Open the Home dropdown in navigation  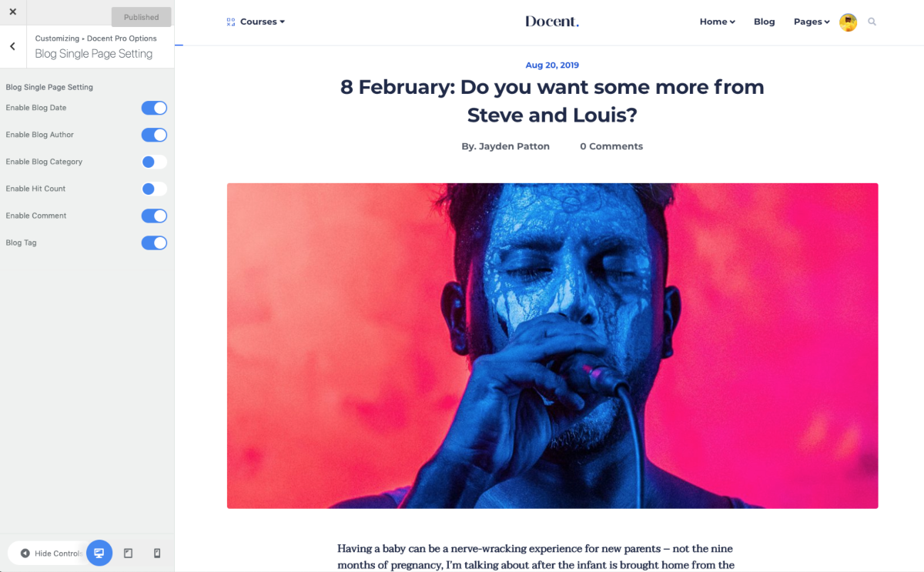click(717, 22)
